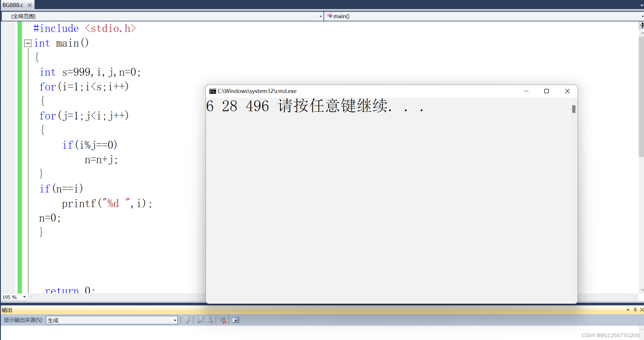Click the 'if(i%j==0)' condition line
This screenshot has height=340, width=644.
click(90, 145)
